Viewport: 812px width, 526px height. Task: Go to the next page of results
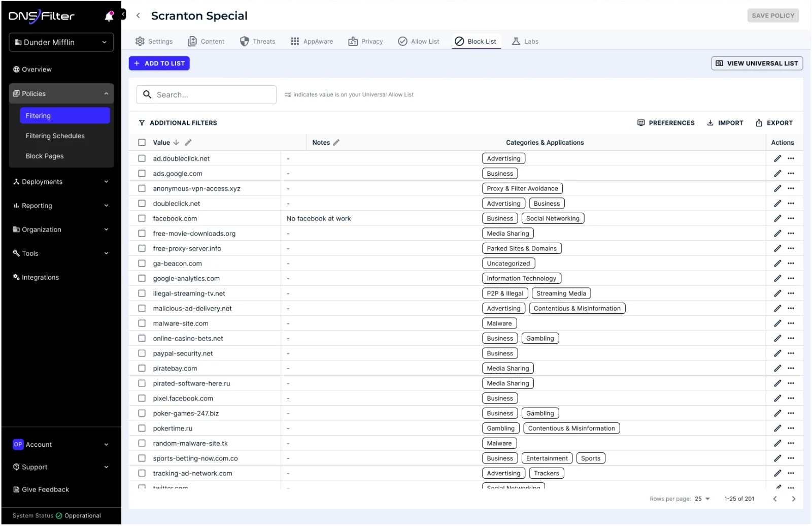point(794,499)
